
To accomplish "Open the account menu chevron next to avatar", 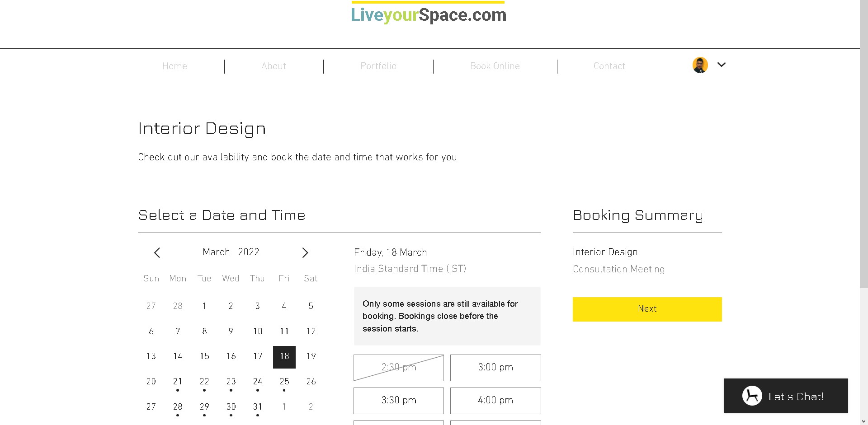I will [722, 65].
